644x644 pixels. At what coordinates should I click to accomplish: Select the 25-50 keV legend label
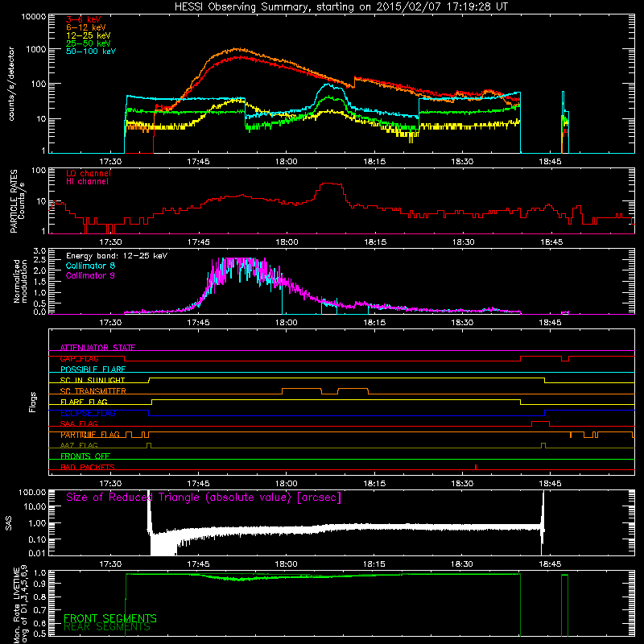coord(89,43)
